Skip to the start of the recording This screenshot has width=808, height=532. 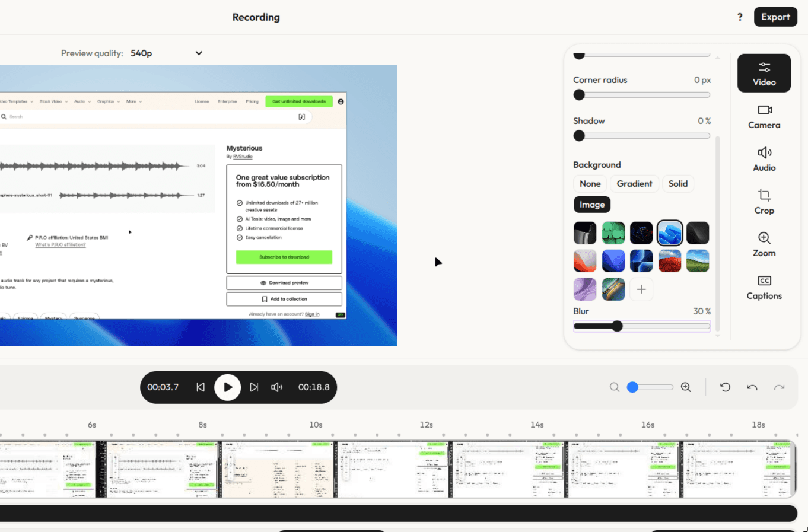click(x=201, y=387)
